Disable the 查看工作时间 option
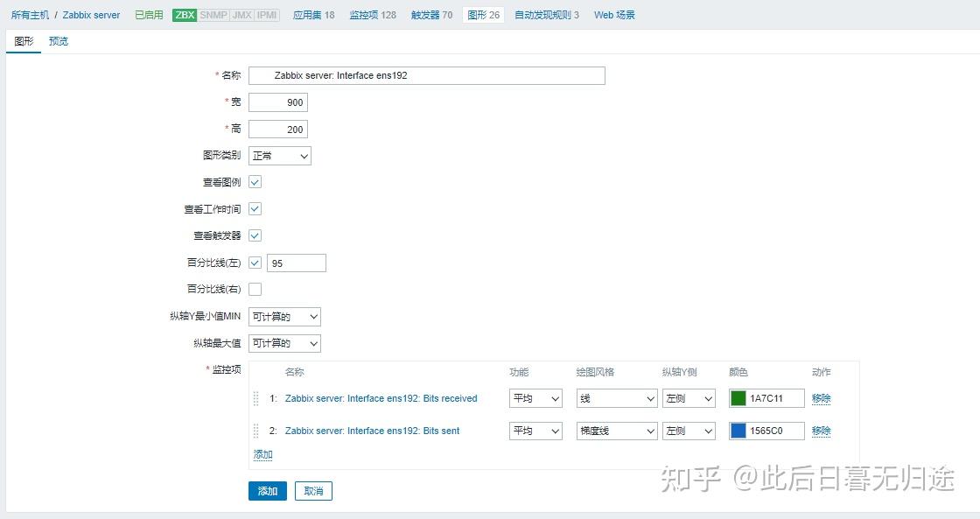This screenshot has width=980, height=519. tap(254, 208)
